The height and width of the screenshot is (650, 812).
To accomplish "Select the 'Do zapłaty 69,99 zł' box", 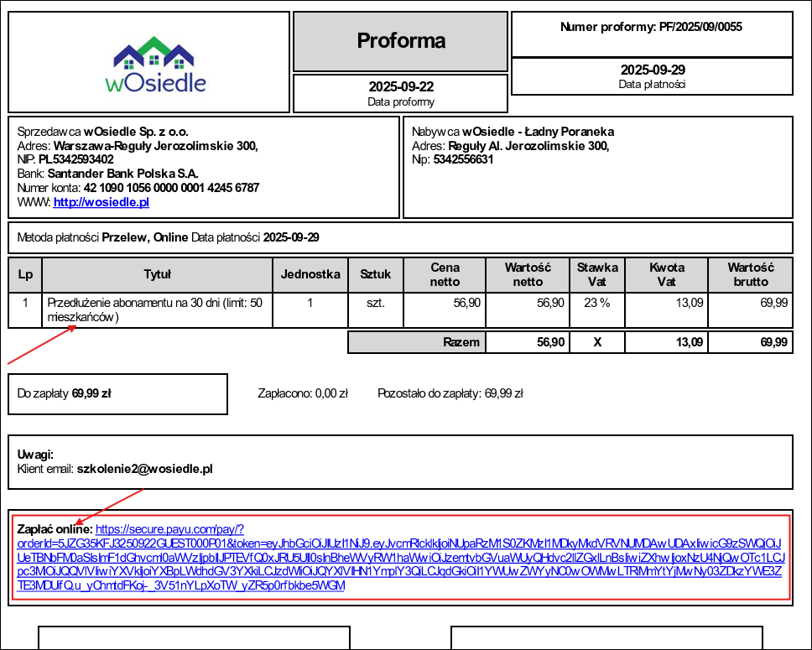I will point(117,393).
